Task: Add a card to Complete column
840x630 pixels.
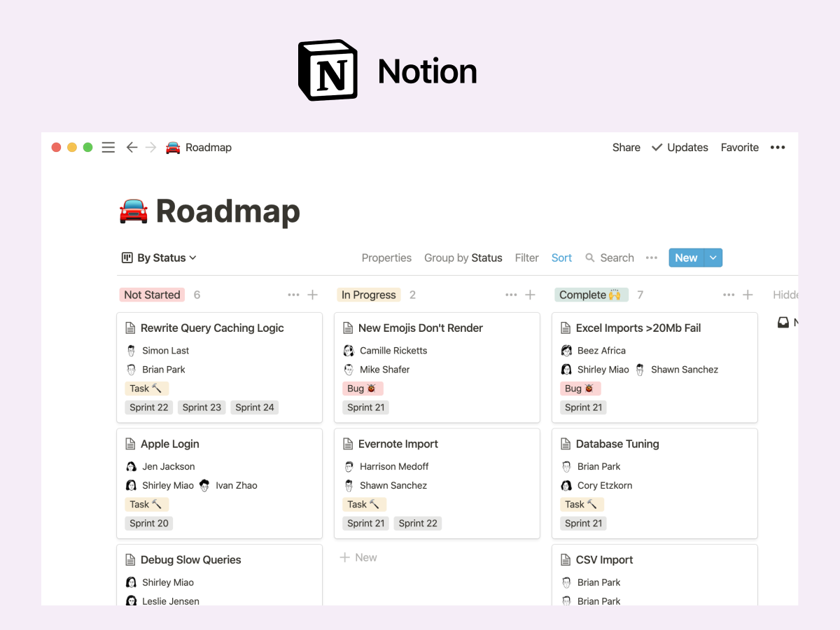Action: coord(748,295)
